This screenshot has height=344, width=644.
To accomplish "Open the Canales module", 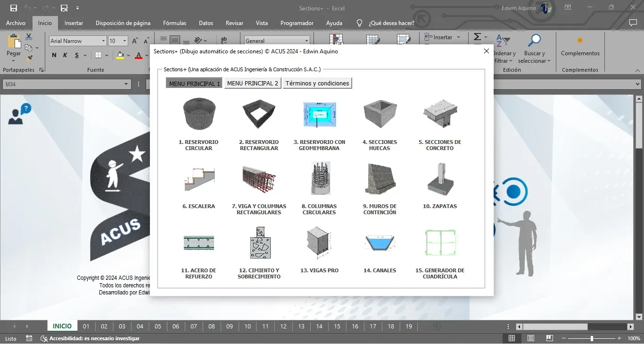I will tap(380, 243).
